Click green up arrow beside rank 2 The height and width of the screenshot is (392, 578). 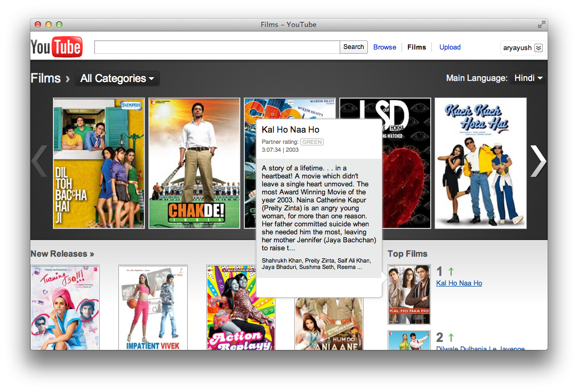point(451,338)
